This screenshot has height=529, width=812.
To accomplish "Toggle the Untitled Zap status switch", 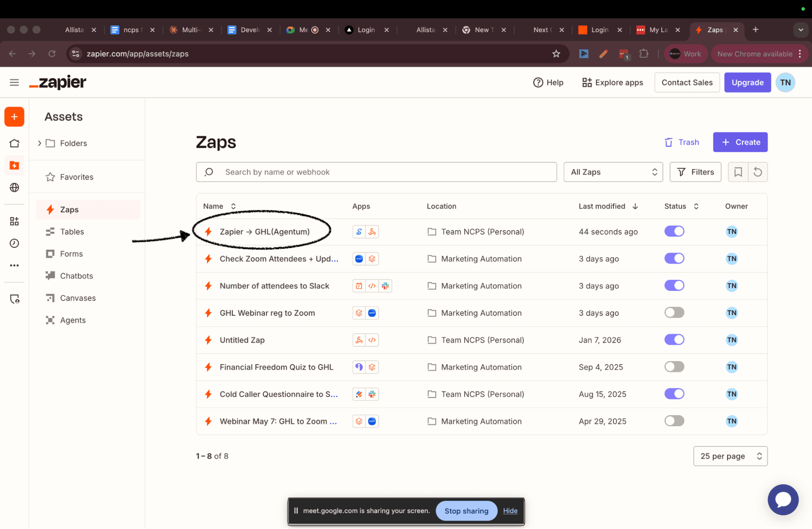I will click(674, 340).
